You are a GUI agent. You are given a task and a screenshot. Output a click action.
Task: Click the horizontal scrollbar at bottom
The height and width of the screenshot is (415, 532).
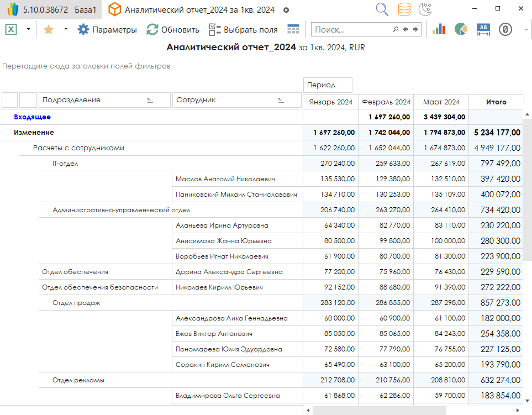tap(379, 410)
